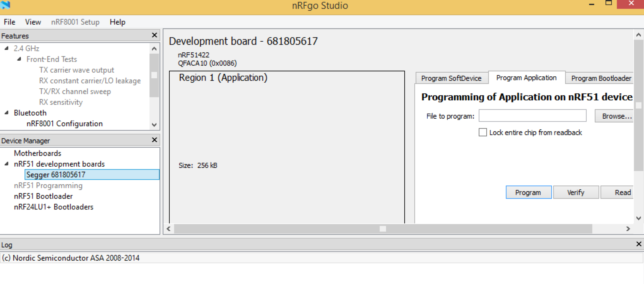Select nRF51 Bootloader item
The image size is (644, 284).
(43, 196)
